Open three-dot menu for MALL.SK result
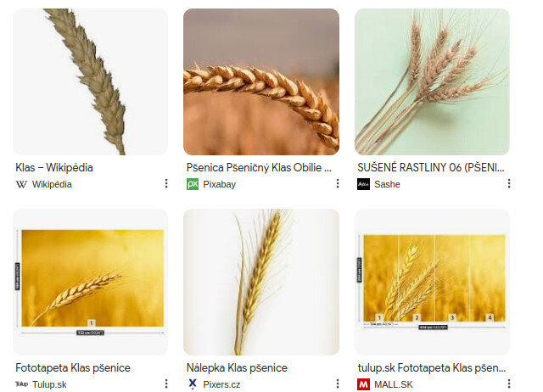This screenshot has height=392, width=543. click(x=509, y=384)
